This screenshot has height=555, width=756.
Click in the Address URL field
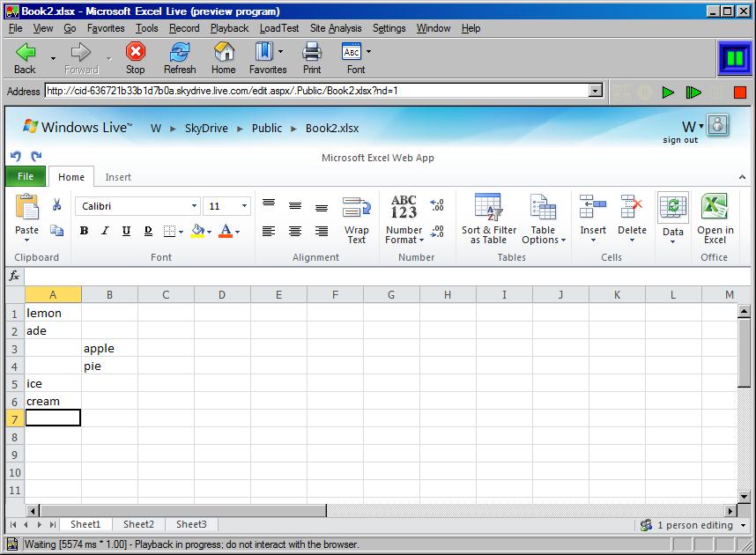(317, 91)
